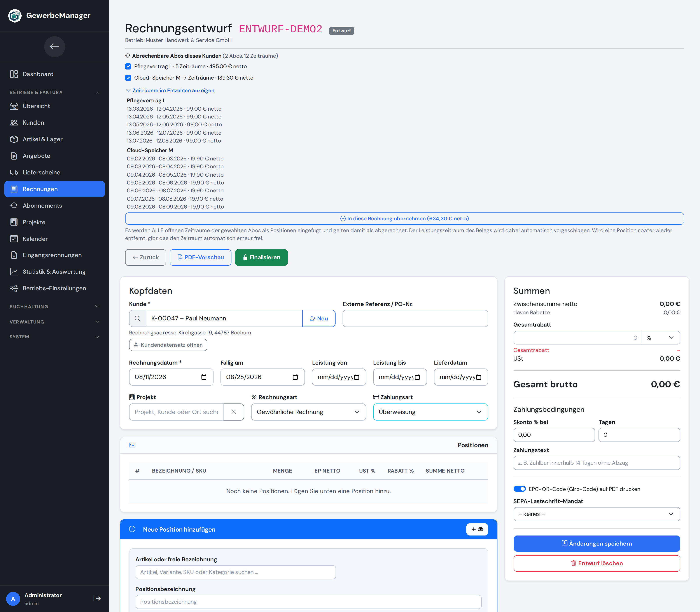Open calendar picker in Fällig am field

295,377
